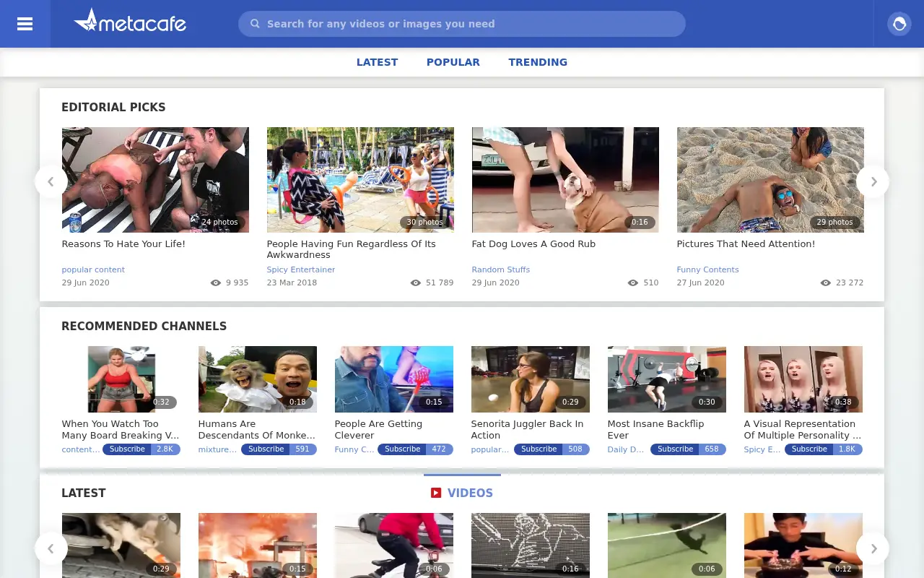Screen dimensions: 924x578
Task: Click the red Videos play icon
Action: click(x=436, y=493)
